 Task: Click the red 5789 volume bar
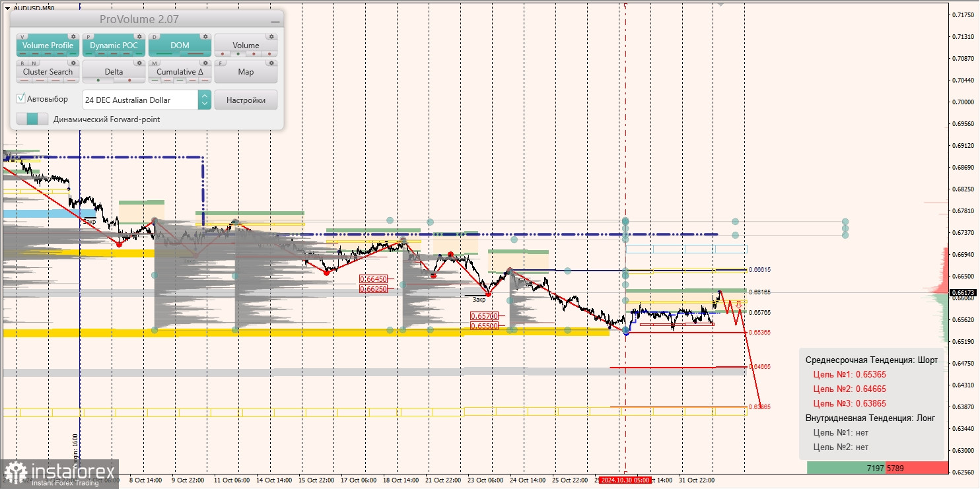(x=917, y=468)
